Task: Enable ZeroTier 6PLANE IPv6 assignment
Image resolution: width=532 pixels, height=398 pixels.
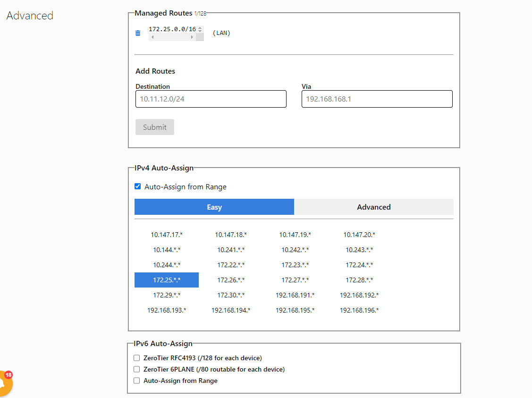Action: click(137, 369)
